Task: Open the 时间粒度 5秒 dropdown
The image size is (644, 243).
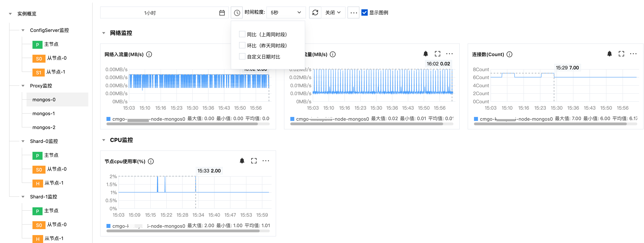Action: pyautogui.click(x=286, y=12)
